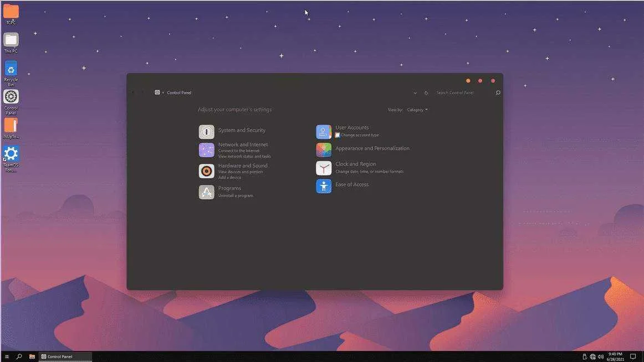Refresh the Control Panel address bar
Image resolution: width=644 pixels, height=362 pixels.
[x=426, y=93]
